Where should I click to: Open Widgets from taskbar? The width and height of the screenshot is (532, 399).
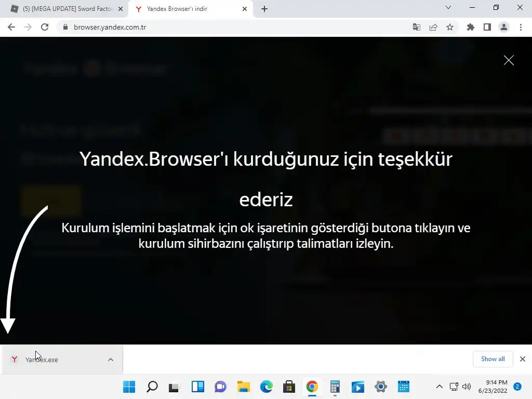pos(198,387)
